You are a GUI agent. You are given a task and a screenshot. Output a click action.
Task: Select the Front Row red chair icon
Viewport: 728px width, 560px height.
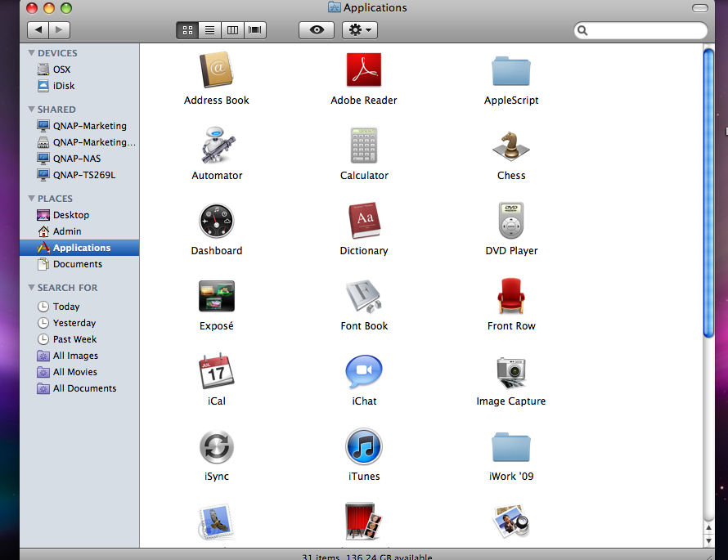[510, 296]
